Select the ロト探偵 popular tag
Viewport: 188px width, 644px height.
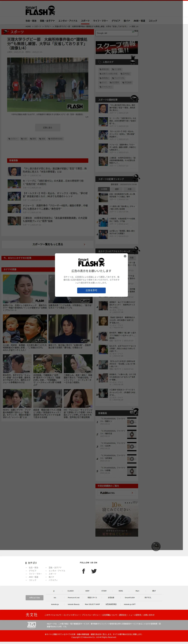click(117, 69)
